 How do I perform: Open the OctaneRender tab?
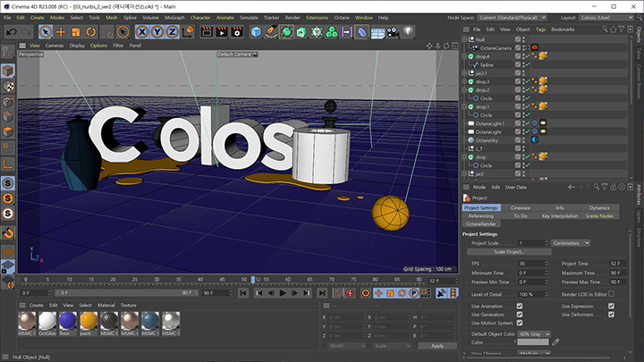[481, 224]
